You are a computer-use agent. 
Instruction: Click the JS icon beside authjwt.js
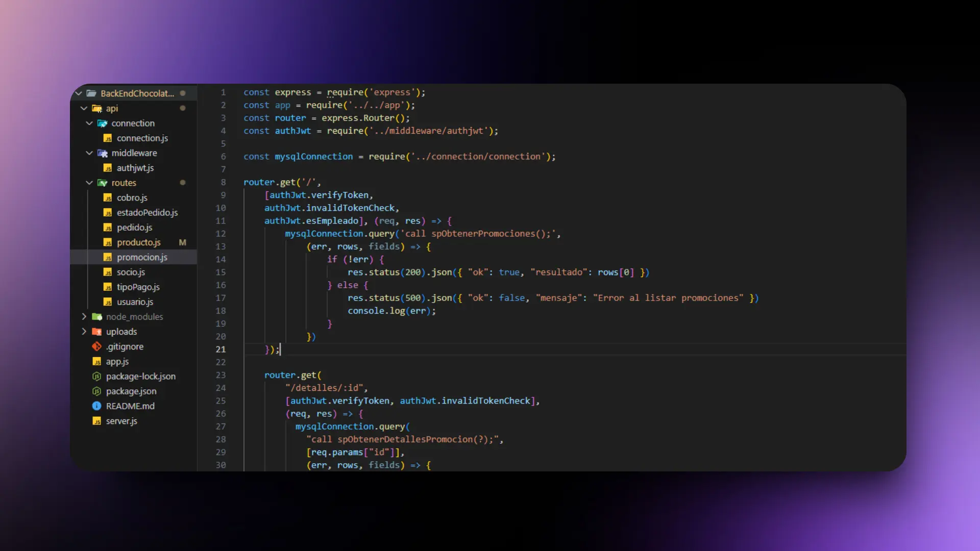click(x=108, y=168)
